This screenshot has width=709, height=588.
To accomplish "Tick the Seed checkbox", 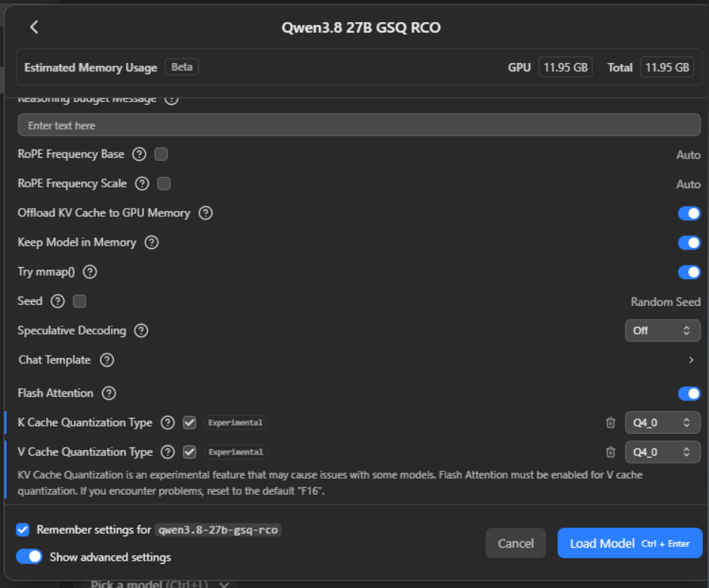I will tap(79, 301).
